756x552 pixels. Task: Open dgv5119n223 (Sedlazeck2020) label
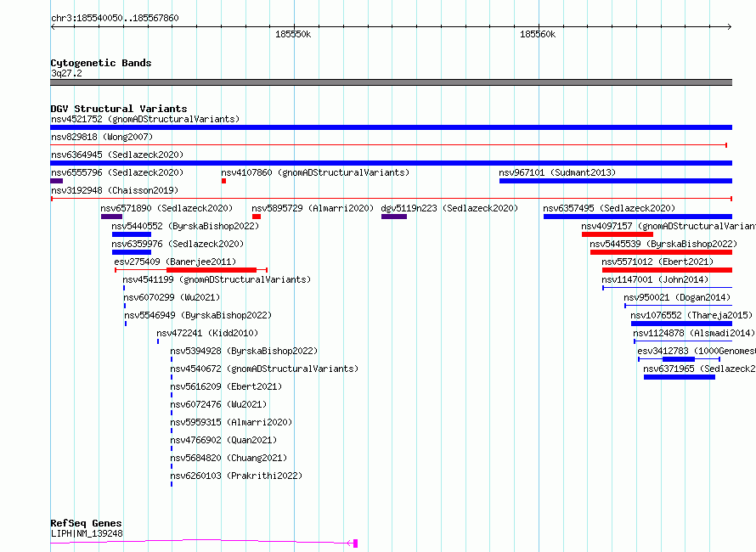pyautogui.click(x=449, y=208)
